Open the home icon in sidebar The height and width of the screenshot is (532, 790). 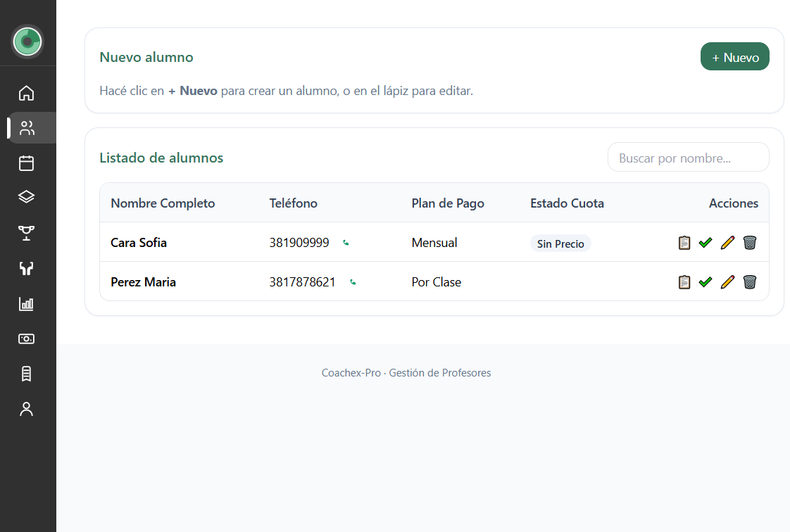click(x=26, y=93)
